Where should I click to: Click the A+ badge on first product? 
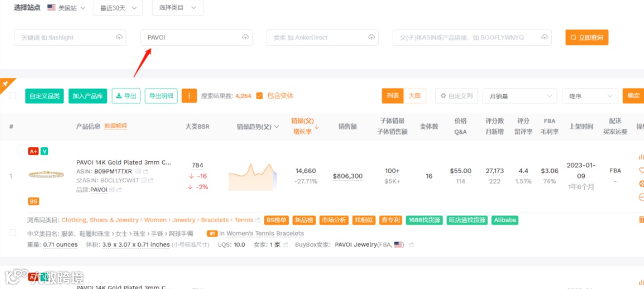[x=33, y=151]
